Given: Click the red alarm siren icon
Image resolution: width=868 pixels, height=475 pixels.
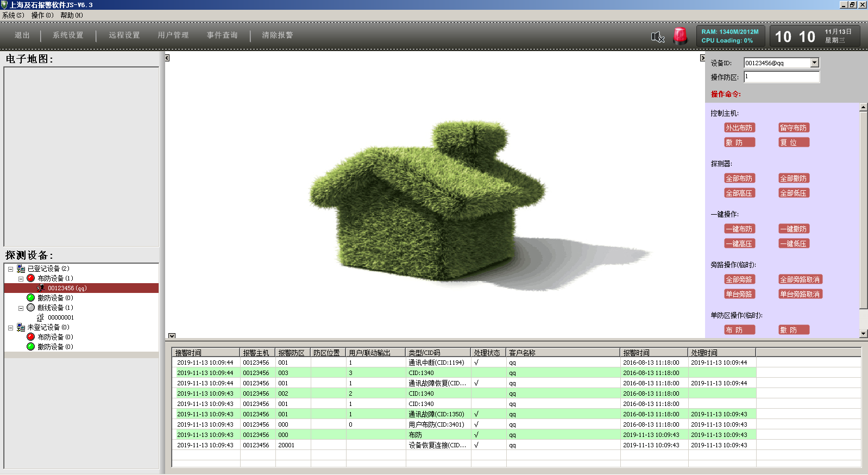Looking at the screenshot, I should [x=680, y=36].
